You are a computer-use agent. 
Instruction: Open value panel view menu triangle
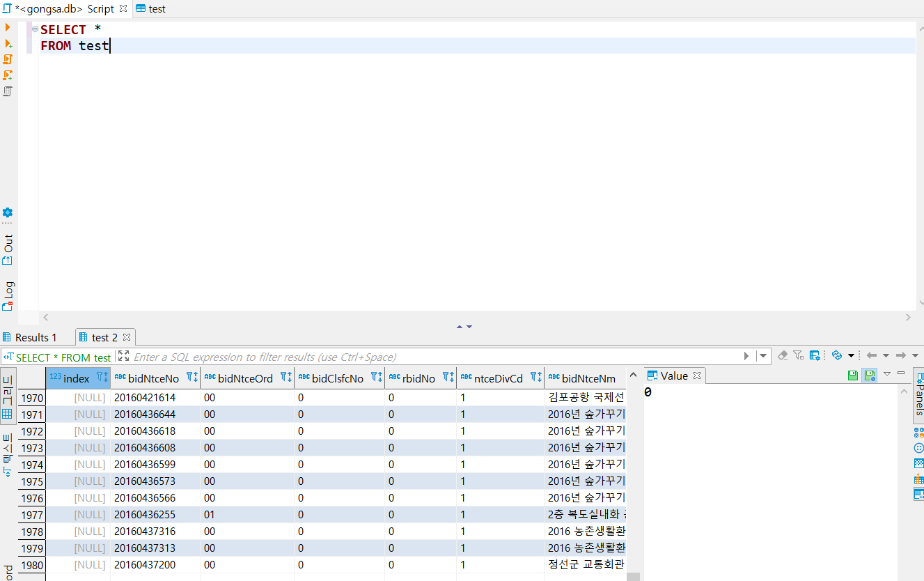click(887, 374)
